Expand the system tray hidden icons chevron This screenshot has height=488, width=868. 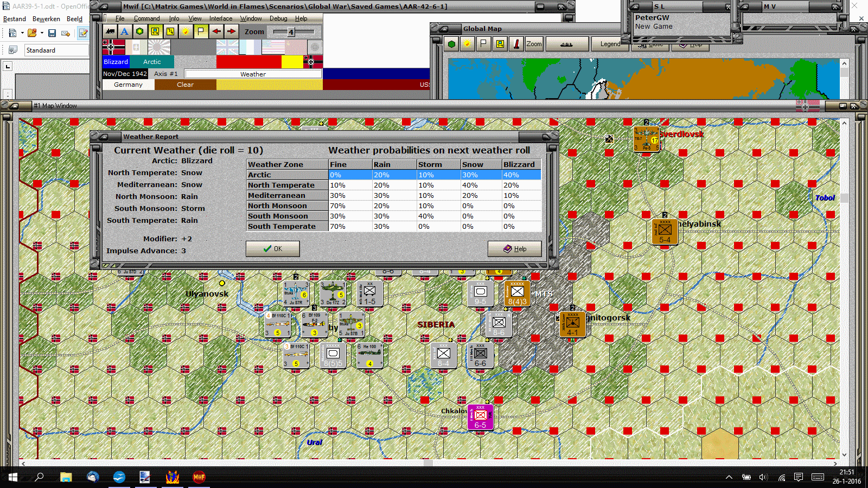pyautogui.click(x=729, y=477)
